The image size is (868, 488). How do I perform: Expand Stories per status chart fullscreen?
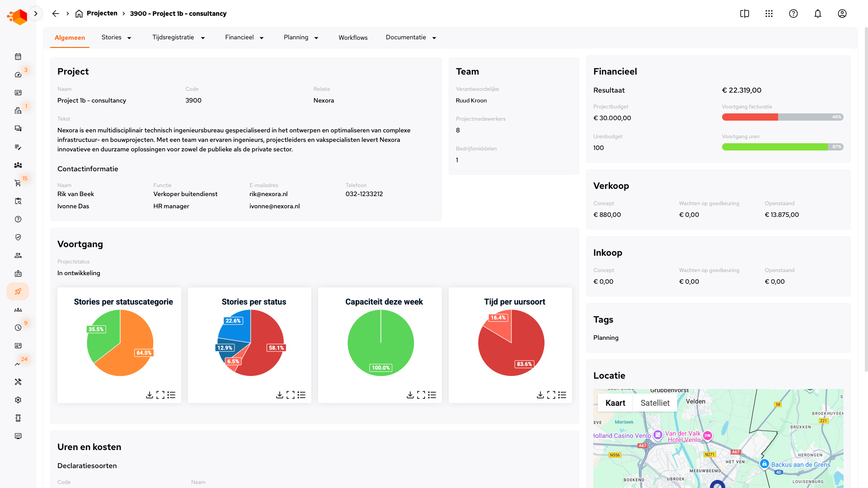[291, 395]
